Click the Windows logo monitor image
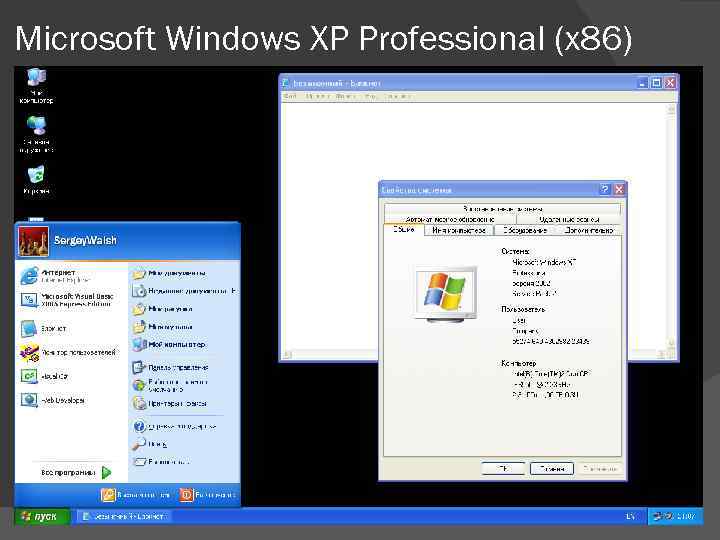This screenshot has width=720, height=540. click(445, 294)
